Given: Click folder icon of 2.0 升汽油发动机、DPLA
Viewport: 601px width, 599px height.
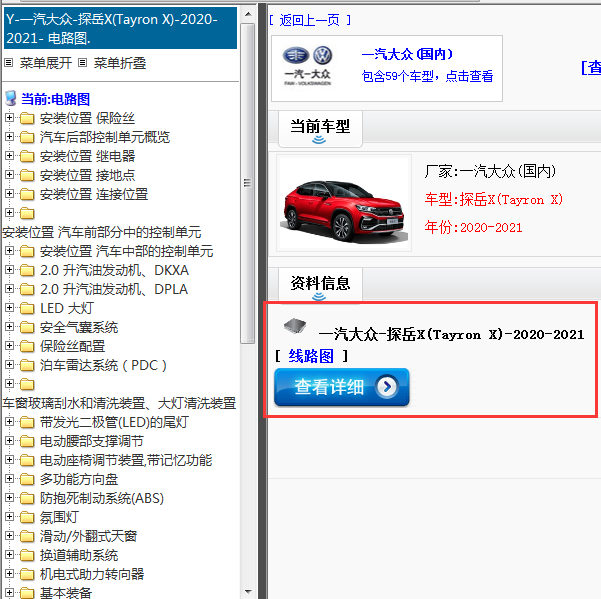Looking at the screenshot, I should (x=27, y=289).
